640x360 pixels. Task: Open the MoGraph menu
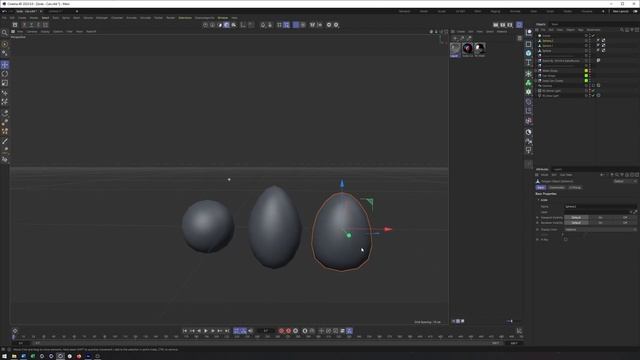click(102, 18)
